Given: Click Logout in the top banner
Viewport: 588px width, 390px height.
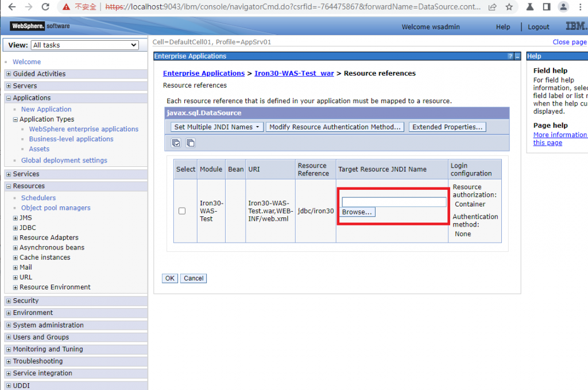Looking at the screenshot, I should click(x=538, y=27).
